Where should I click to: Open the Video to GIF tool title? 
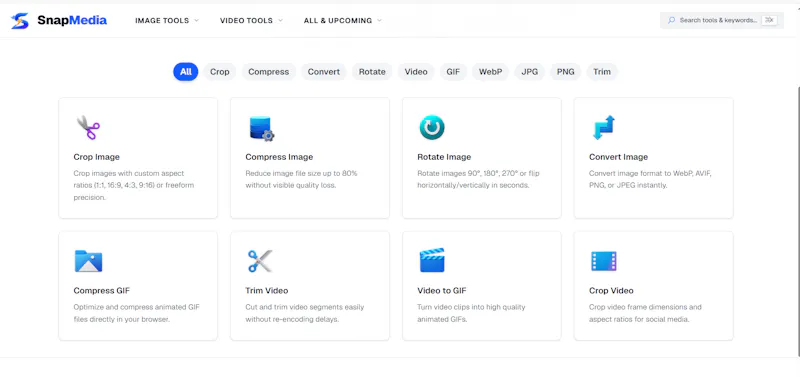point(442,291)
